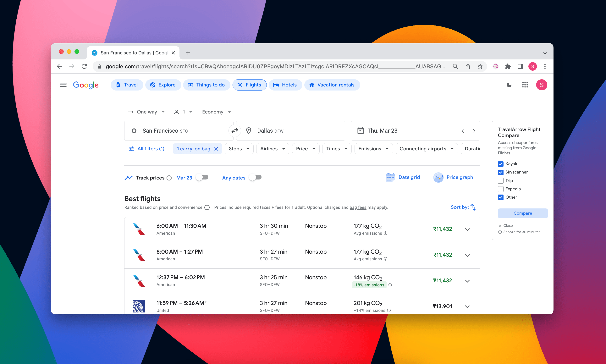The width and height of the screenshot is (606, 364).
Task: Click the swap origin and destination icon
Action: click(235, 131)
